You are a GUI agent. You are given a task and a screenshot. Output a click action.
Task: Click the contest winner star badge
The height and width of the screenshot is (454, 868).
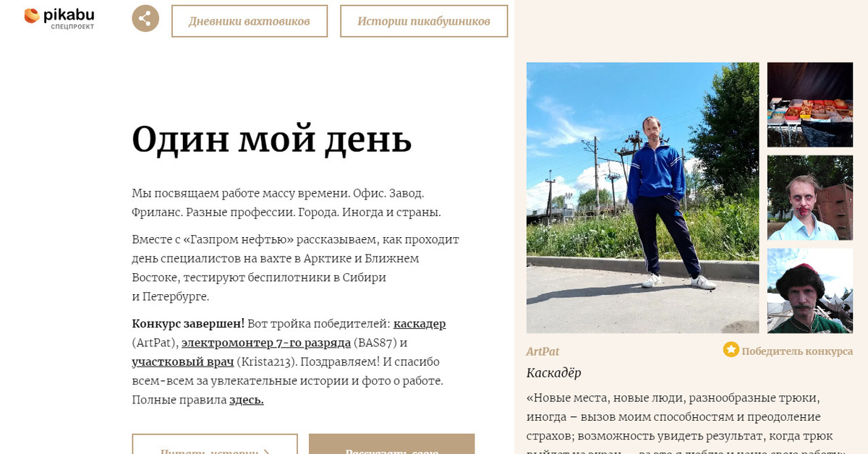point(731,350)
